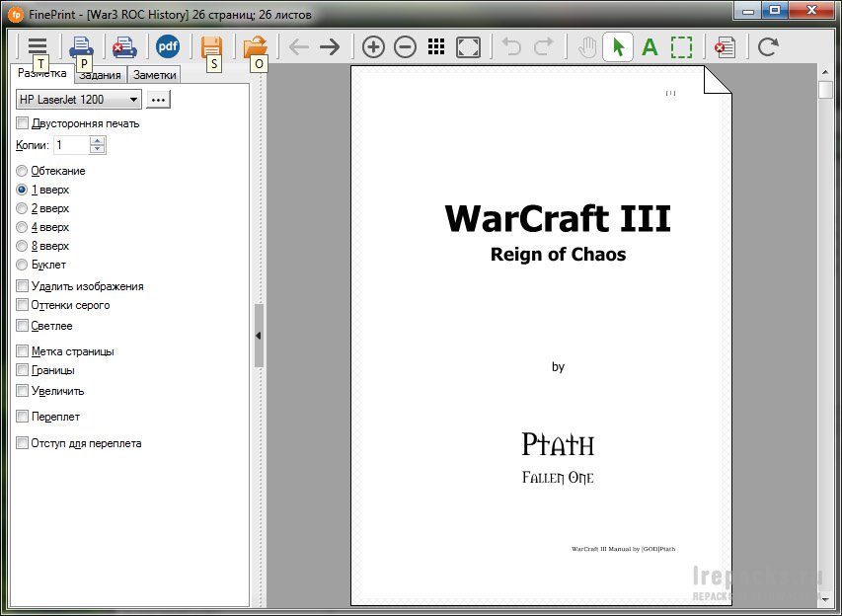Show thumbnail grid view icon

click(x=436, y=46)
